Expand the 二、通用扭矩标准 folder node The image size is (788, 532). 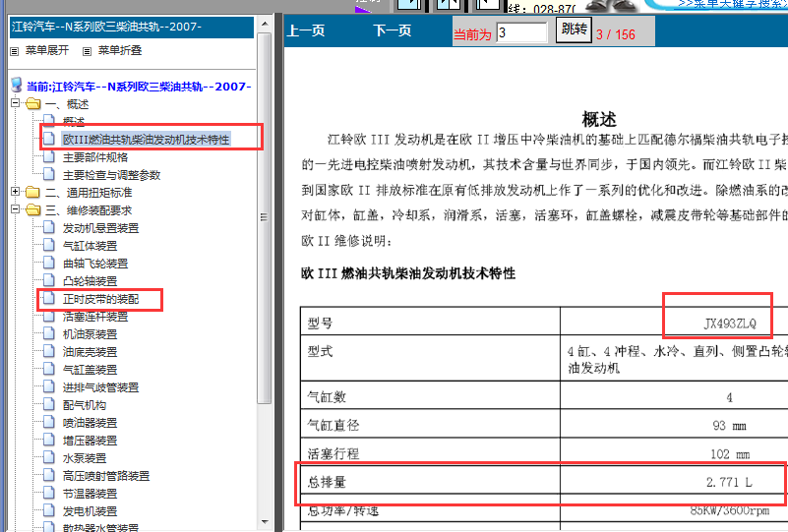pos(15,192)
